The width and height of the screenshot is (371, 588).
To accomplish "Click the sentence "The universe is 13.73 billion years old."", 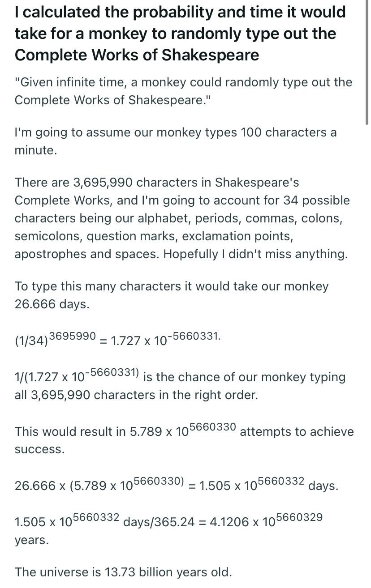I will 123,572.
